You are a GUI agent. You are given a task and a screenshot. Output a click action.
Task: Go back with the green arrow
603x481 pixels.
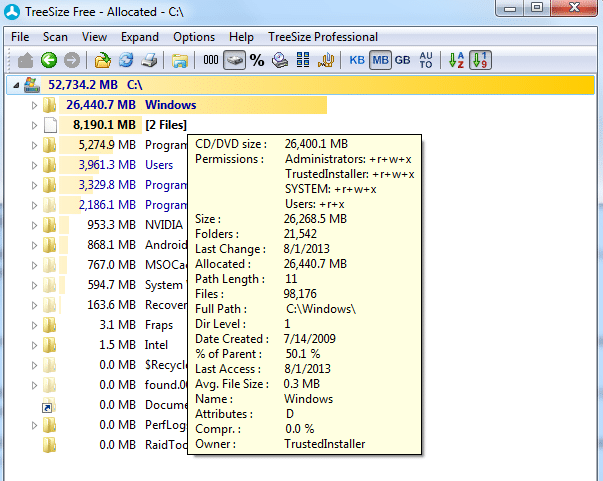pyautogui.click(x=49, y=60)
